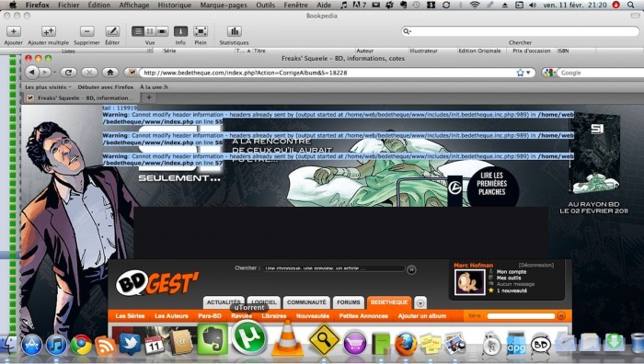
Task: Select the FORUMS tab on BDGest
Action: (x=349, y=302)
